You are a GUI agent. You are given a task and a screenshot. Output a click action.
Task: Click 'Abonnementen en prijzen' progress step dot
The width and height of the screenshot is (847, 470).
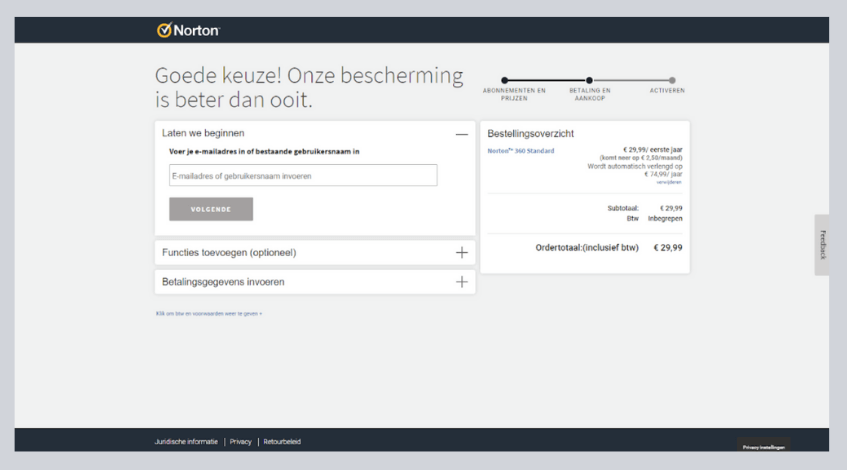(504, 80)
